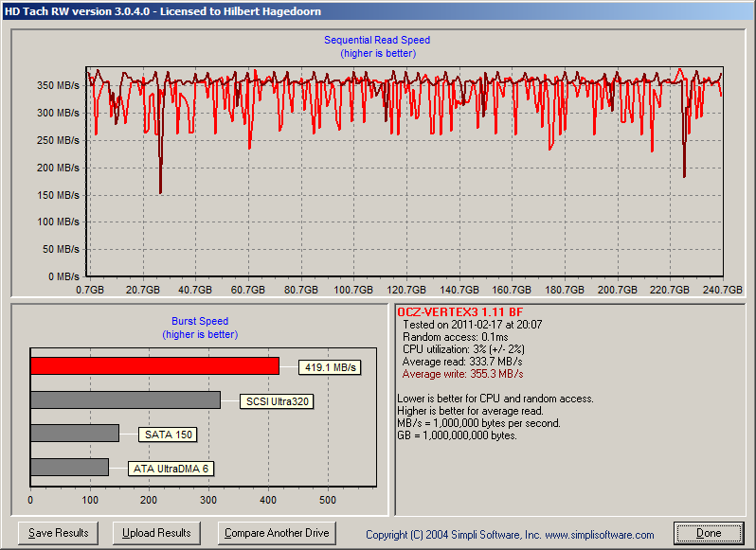This screenshot has width=756, height=550.
Task: Click Done to close the results
Action: 709,533
